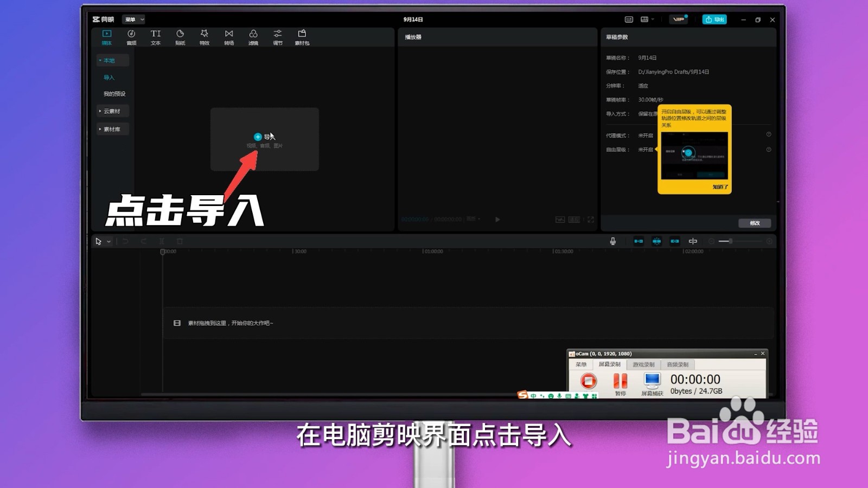Open the 菜单 dropdown in the 剪映 title bar
This screenshot has width=868, height=488.
pos(133,20)
